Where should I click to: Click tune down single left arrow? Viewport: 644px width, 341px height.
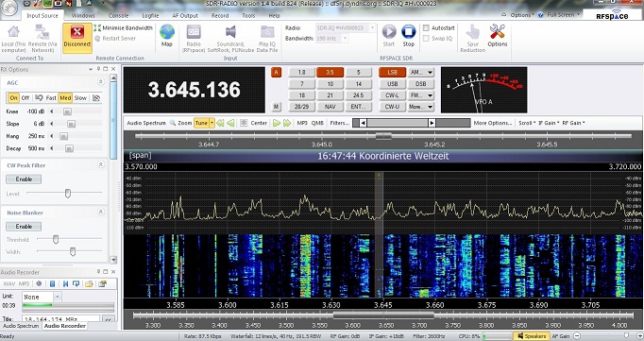pos(230,123)
